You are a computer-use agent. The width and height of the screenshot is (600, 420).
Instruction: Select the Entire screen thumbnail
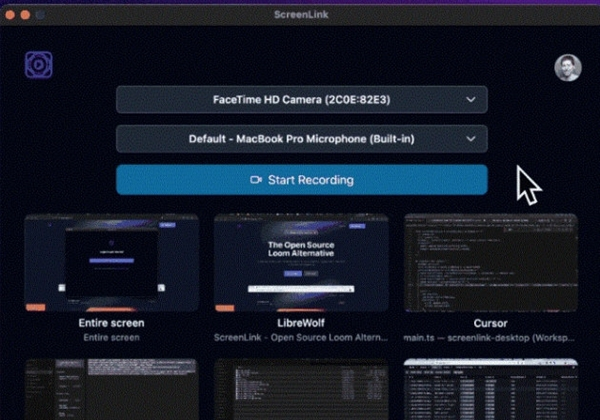click(112, 263)
